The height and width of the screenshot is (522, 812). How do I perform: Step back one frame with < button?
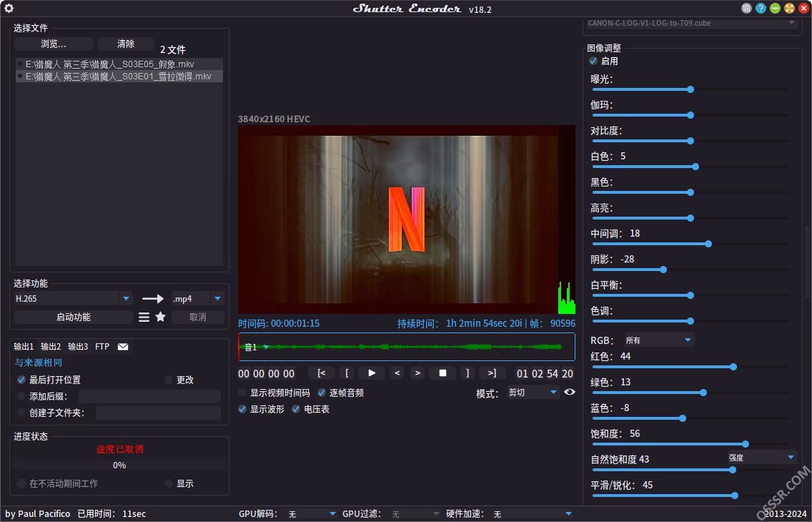(x=397, y=373)
